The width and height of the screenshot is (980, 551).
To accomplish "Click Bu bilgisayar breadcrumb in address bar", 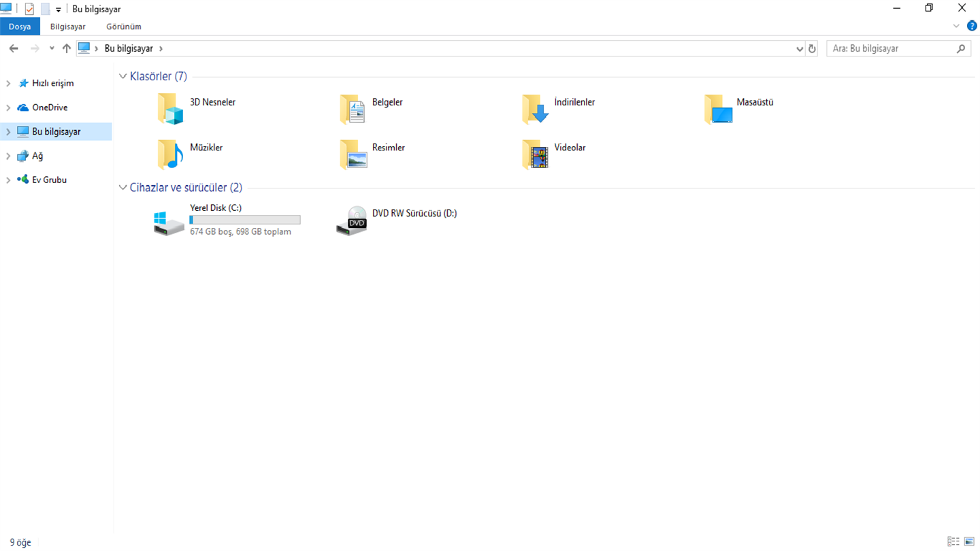I will (129, 48).
